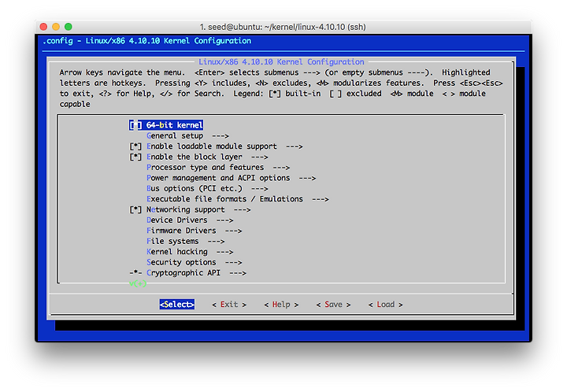Expand arrow after Enable loadable module support

point(295,146)
